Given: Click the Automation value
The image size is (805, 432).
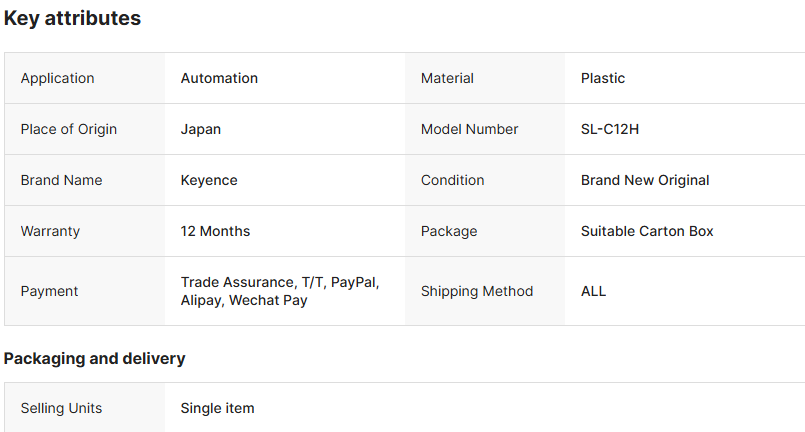Looking at the screenshot, I should (x=219, y=78).
